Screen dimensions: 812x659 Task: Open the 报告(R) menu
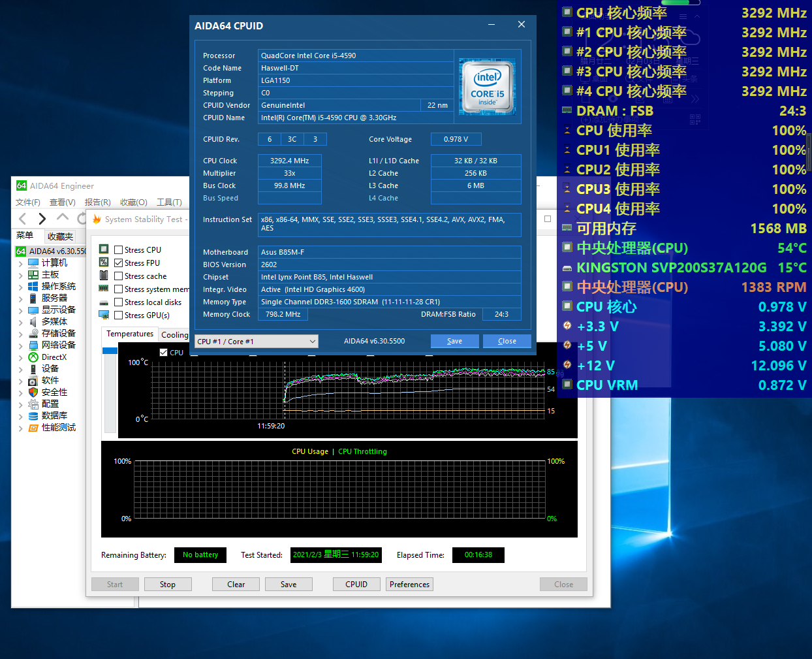97,202
